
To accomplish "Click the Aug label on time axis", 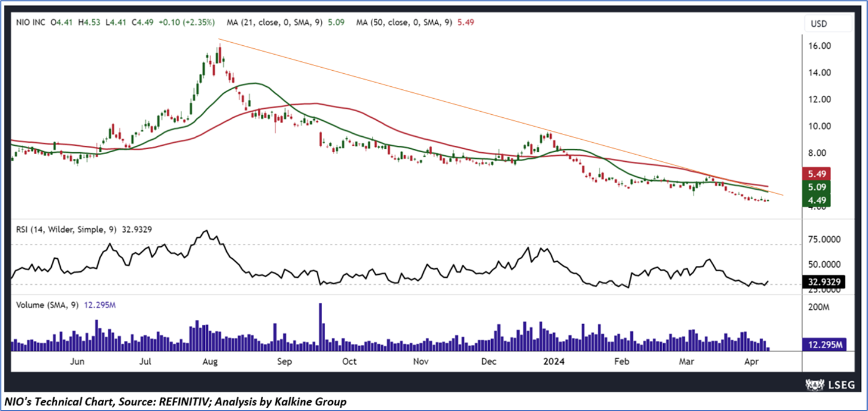I will coord(210,361).
